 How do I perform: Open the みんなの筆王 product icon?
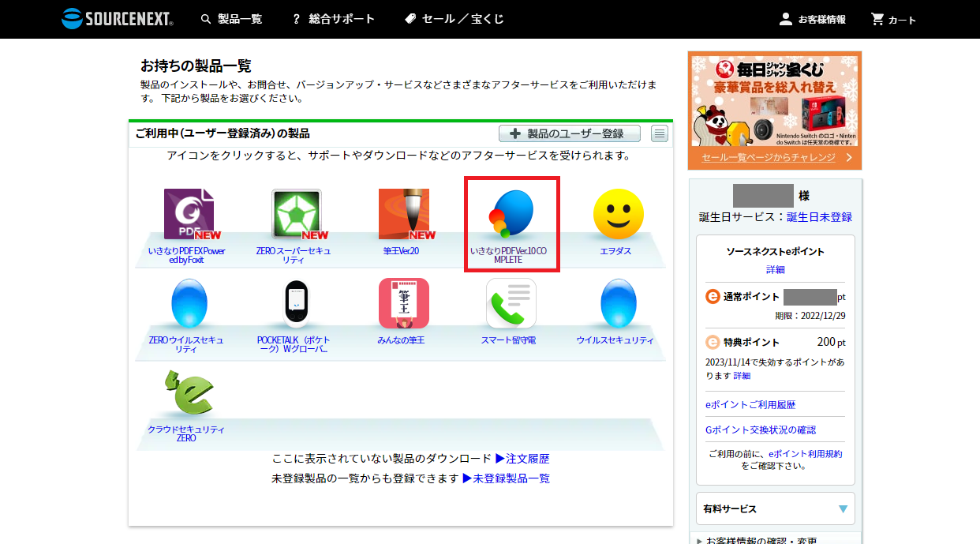(x=402, y=302)
